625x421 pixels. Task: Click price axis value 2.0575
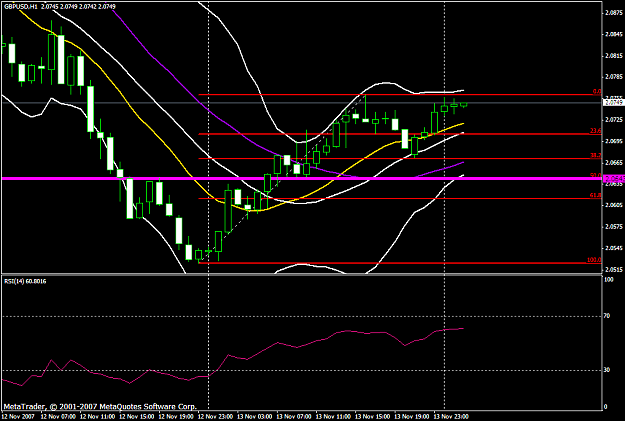pyautogui.click(x=614, y=226)
